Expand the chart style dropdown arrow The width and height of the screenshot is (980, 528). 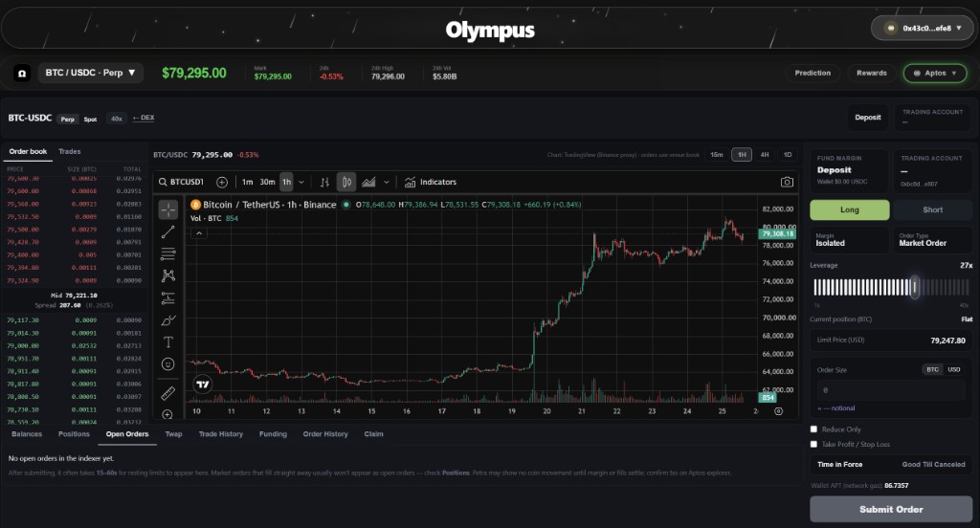(387, 182)
